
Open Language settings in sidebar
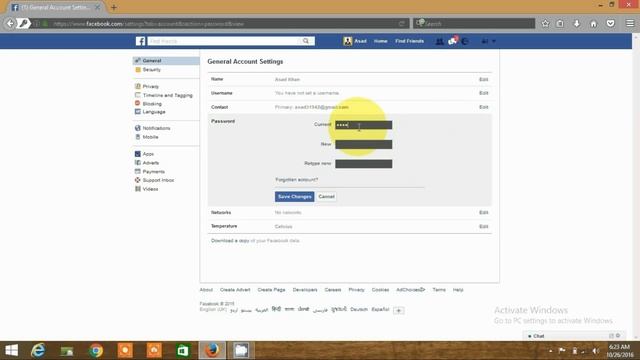154,112
